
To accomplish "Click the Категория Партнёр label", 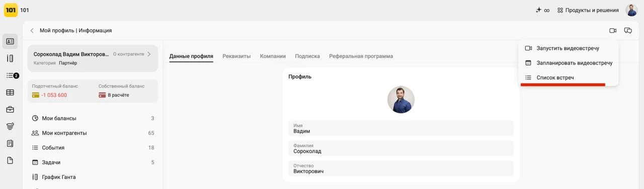I will (x=55, y=63).
